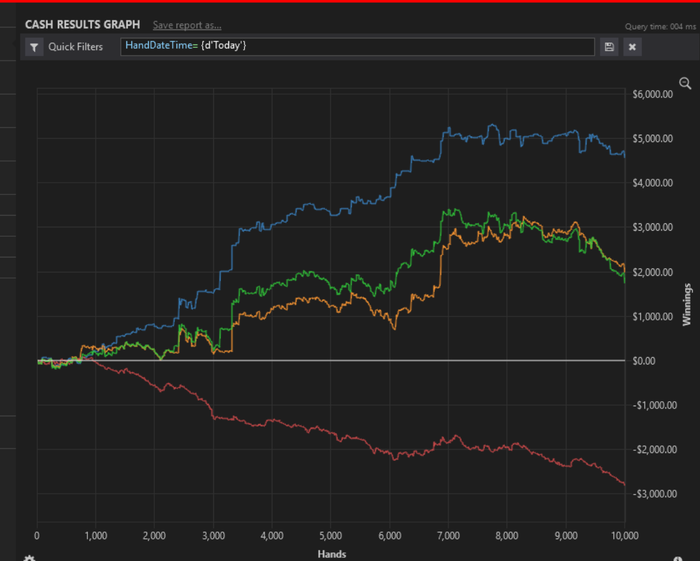
Task: Click the 8,000 hands axis label
Action: coord(507,536)
